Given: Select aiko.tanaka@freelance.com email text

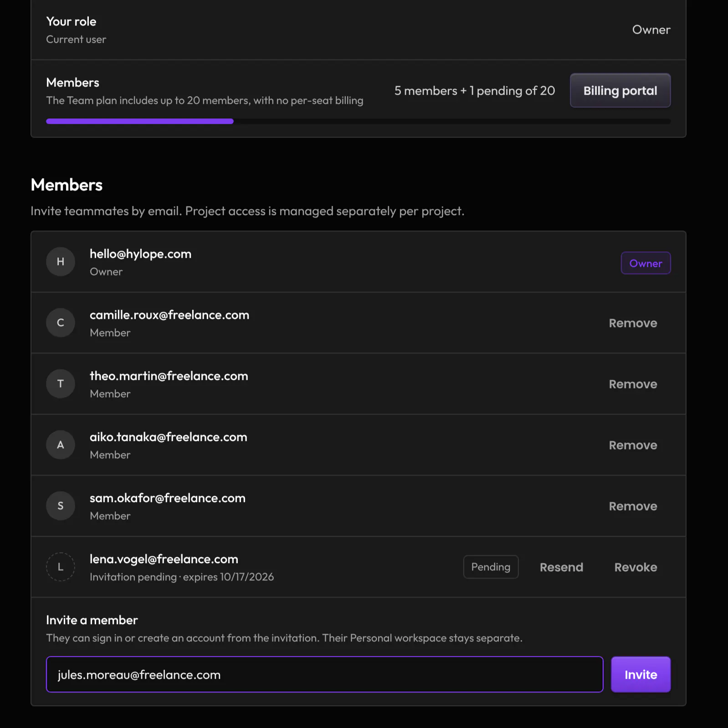Looking at the screenshot, I should (x=169, y=437).
